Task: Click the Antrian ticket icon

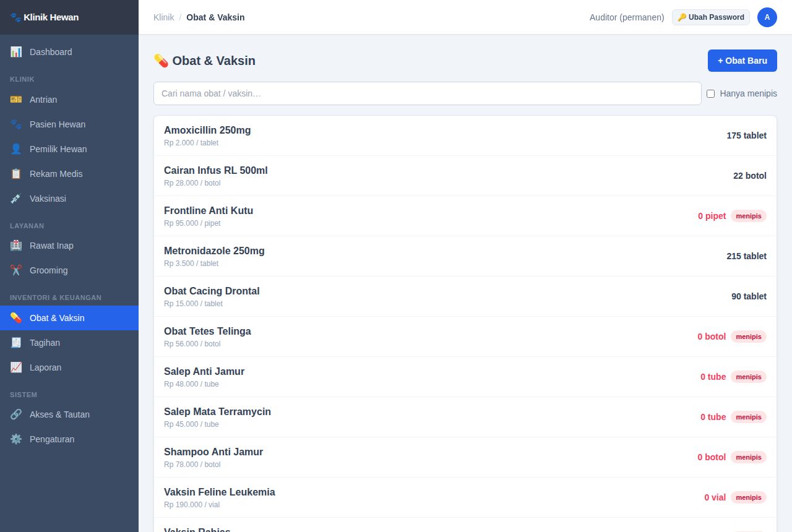Action: point(16,100)
